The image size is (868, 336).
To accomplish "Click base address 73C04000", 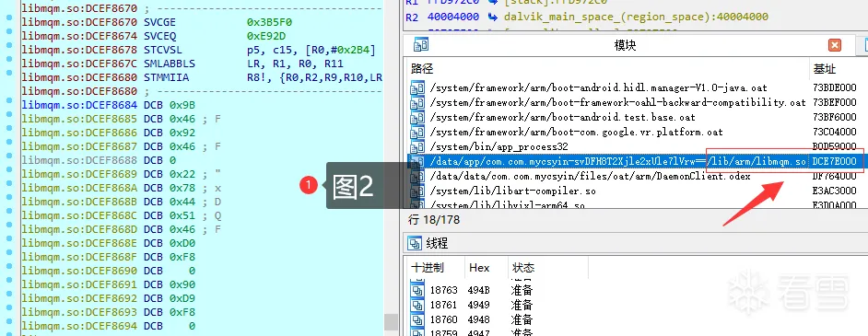I will click(834, 133).
